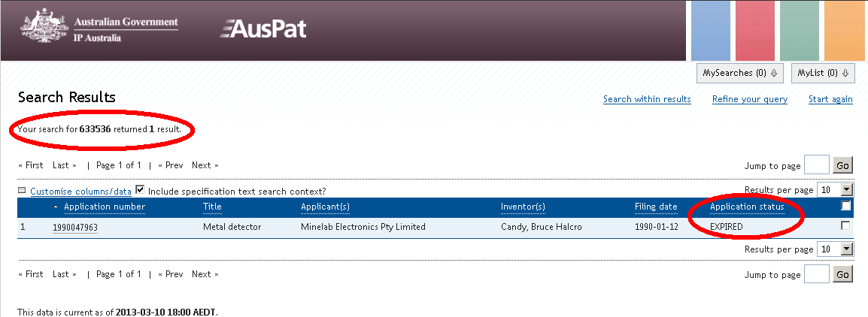Expand the MyList (0) menu

(824, 73)
